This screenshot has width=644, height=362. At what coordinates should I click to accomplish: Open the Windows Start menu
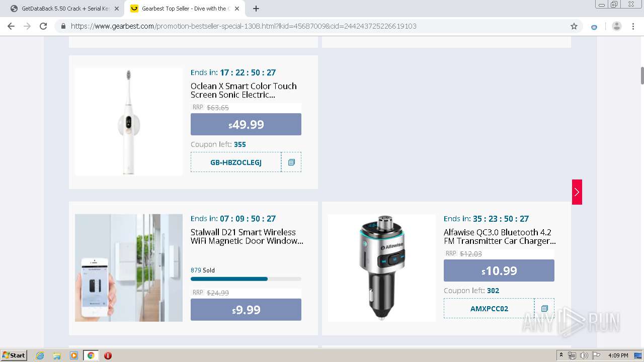pyautogui.click(x=14, y=355)
